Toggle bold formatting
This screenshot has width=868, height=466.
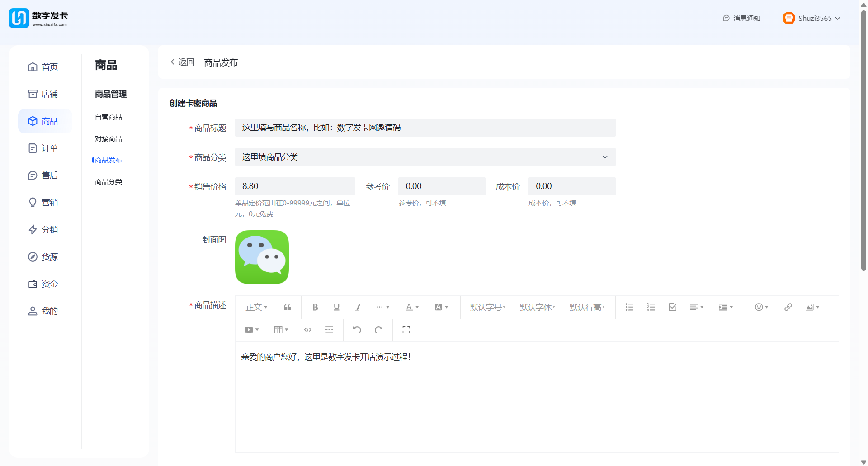coord(315,307)
